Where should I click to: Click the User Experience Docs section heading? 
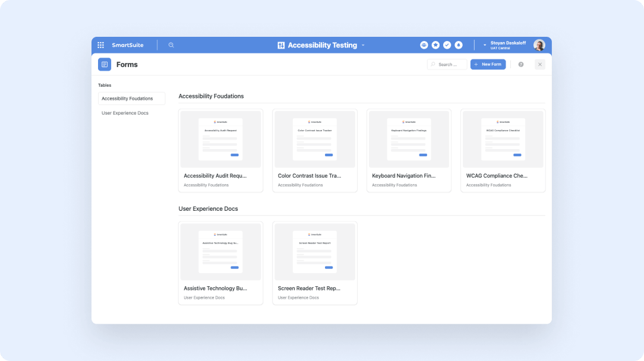[209, 208]
